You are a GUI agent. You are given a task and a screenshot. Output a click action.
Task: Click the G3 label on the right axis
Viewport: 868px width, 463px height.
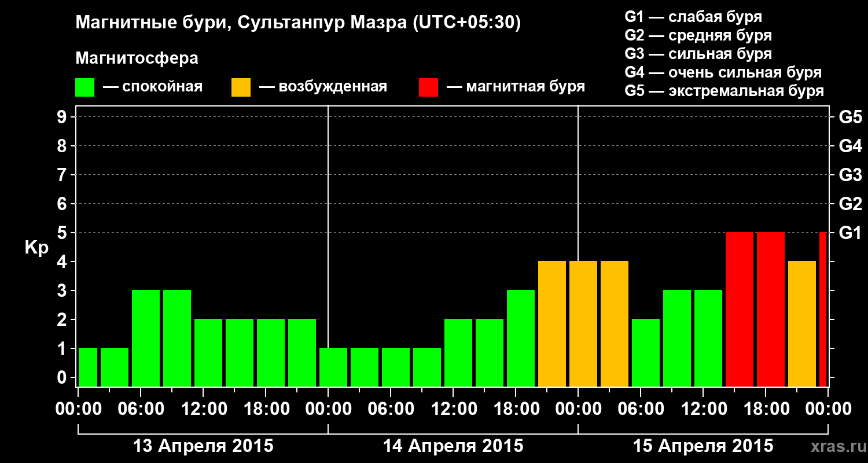(850, 175)
